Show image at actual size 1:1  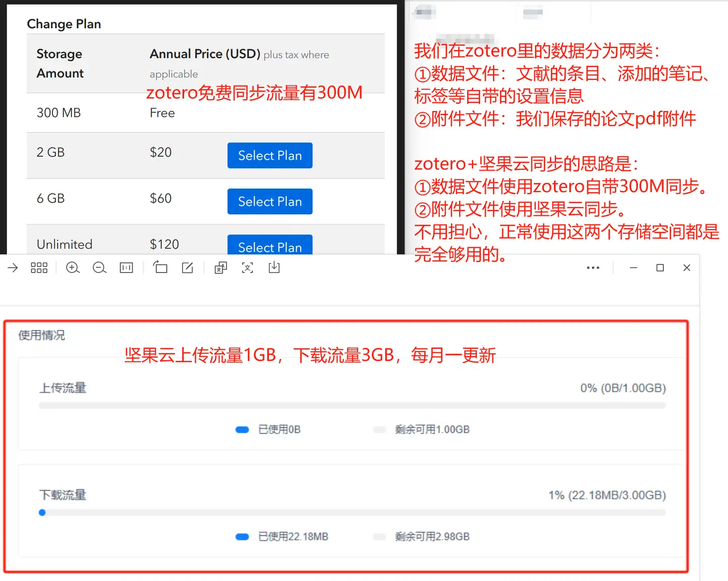(126, 268)
